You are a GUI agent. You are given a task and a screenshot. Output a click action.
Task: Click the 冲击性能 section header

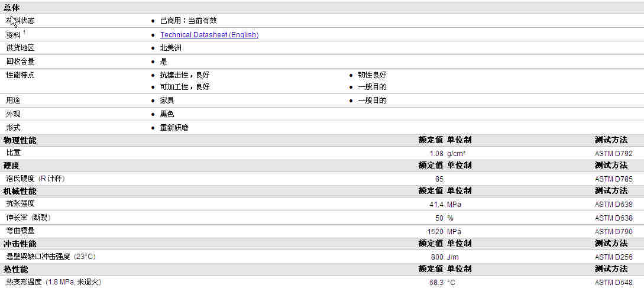click(20, 244)
